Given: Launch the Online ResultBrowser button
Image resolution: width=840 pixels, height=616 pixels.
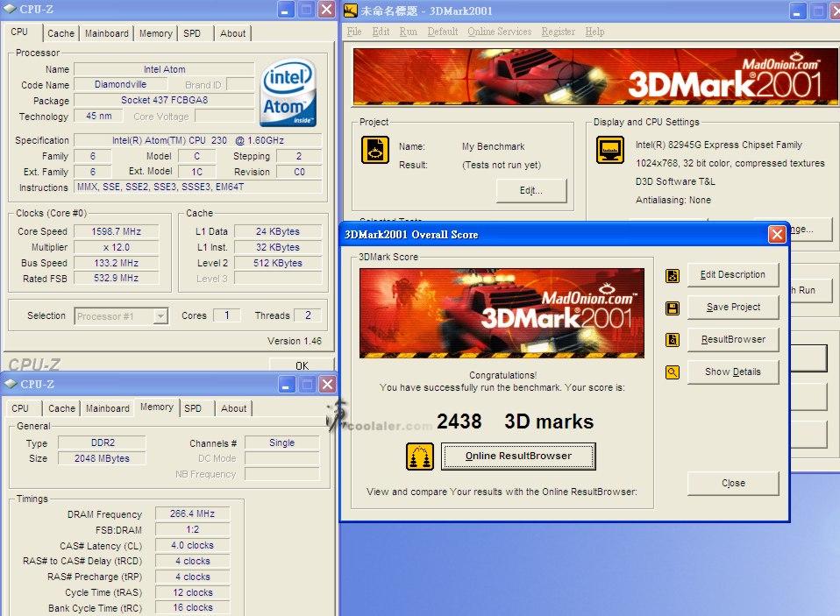Looking at the screenshot, I should 518,456.
